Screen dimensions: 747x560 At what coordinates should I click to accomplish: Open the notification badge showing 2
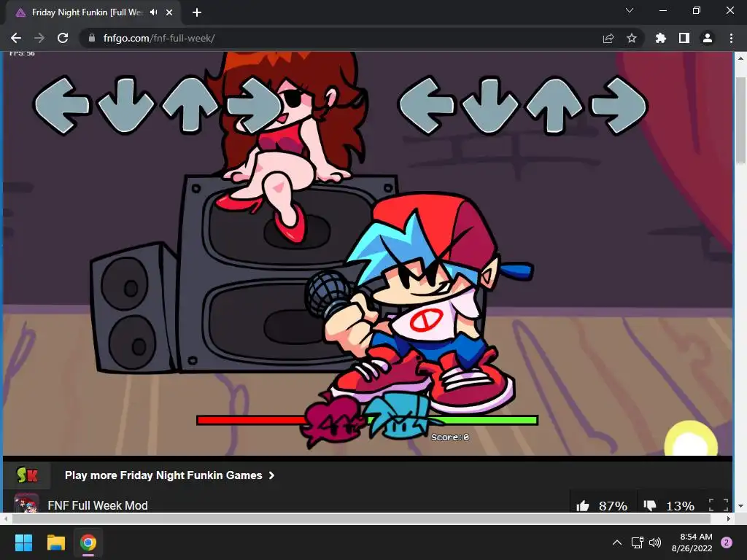coord(727,542)
